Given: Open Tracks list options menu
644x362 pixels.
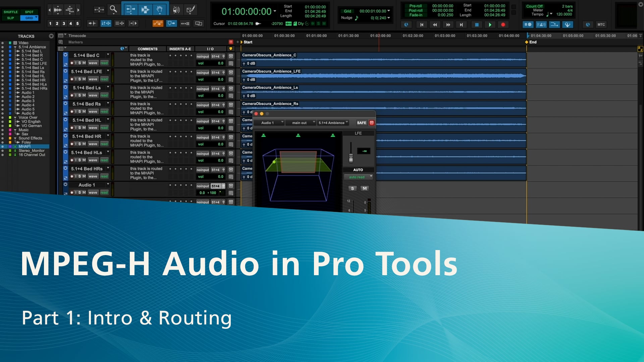Looking at the screenshot, I should [51, 36].
